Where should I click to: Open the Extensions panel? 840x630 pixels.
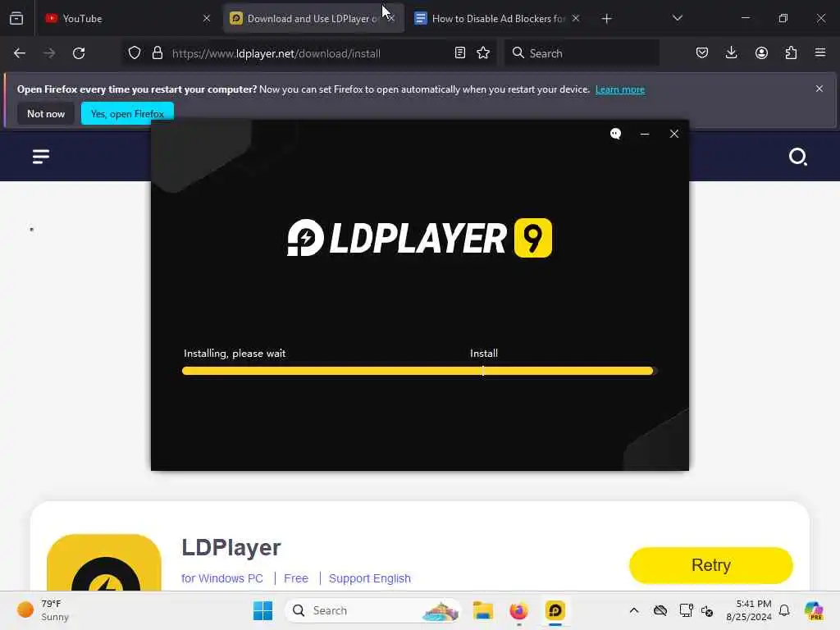pyautogui.click(x=791, y=53)
